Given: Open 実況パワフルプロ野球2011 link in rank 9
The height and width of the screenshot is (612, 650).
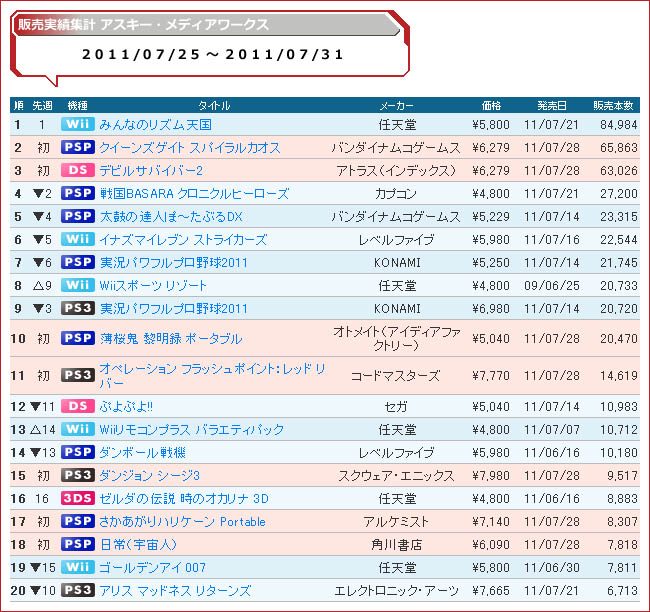Looking at the screenshot, I should point(173,308).
